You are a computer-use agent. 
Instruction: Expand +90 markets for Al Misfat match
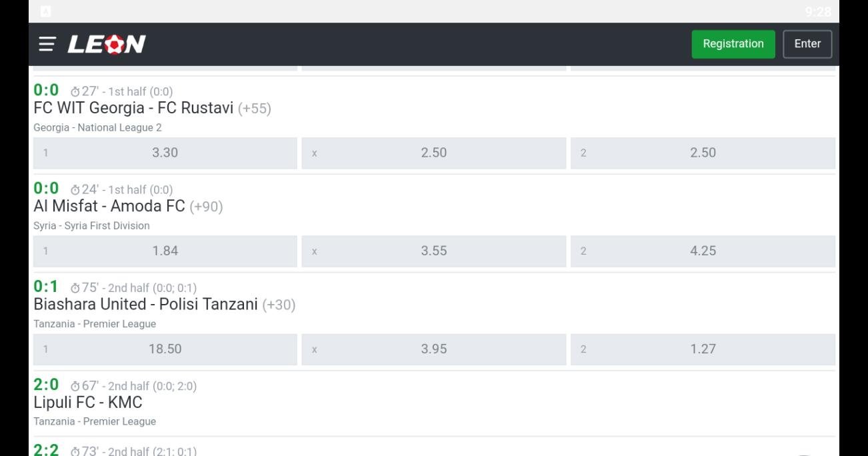click(206, 207)
